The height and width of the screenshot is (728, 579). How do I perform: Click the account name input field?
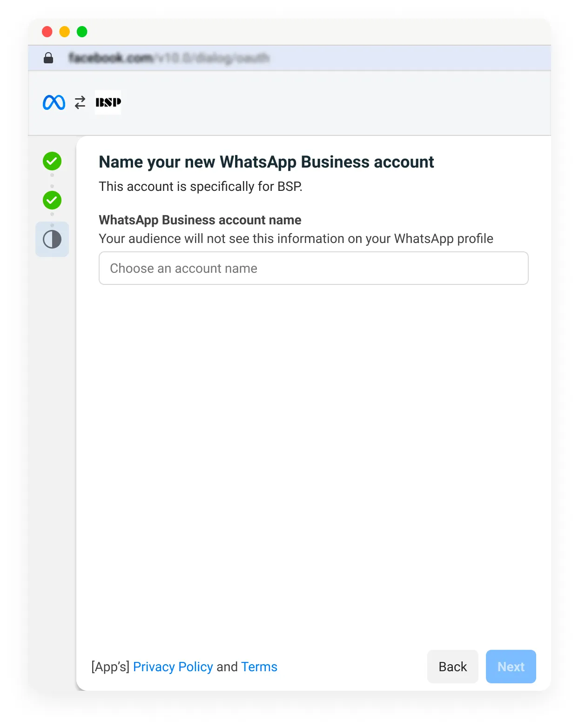pos(313,268)
